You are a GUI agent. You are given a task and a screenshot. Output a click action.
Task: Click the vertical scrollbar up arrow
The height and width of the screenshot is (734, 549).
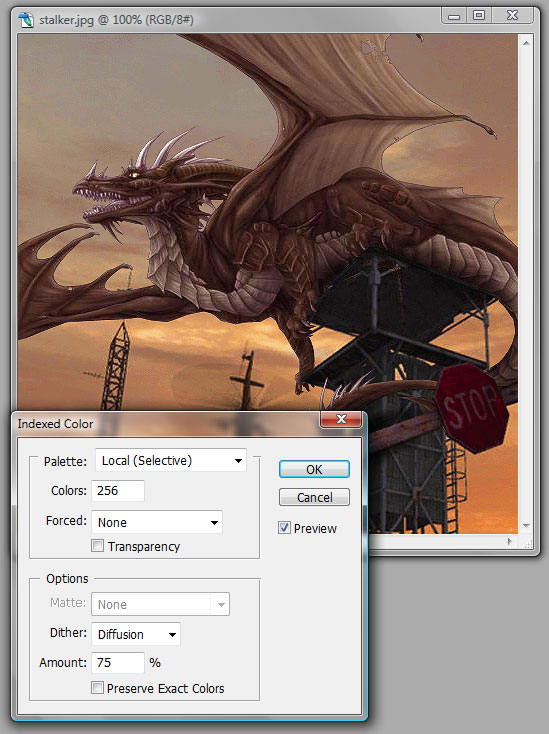coord(526,43)
